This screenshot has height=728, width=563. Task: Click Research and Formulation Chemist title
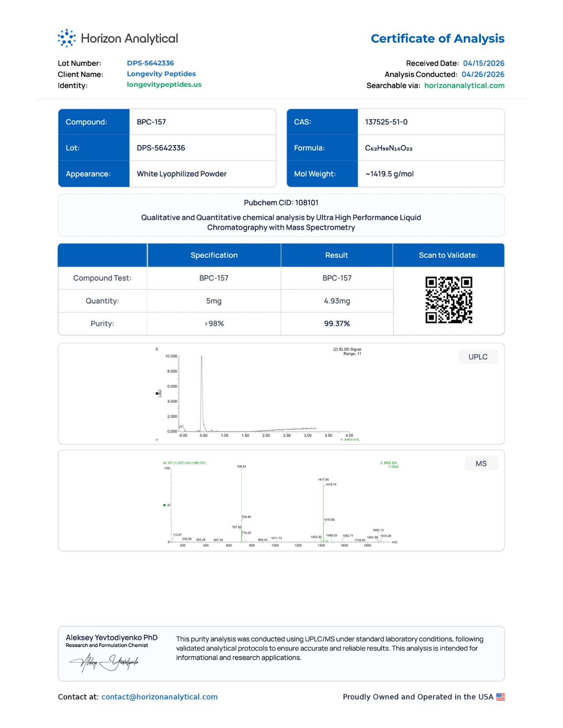(107, 645)
